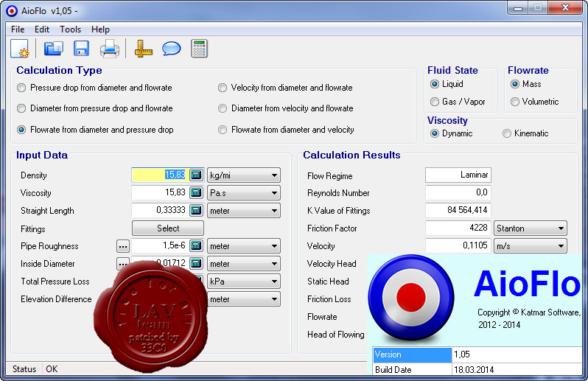Click the Pipe Roughness value field
588x381 pixels.
160,245
